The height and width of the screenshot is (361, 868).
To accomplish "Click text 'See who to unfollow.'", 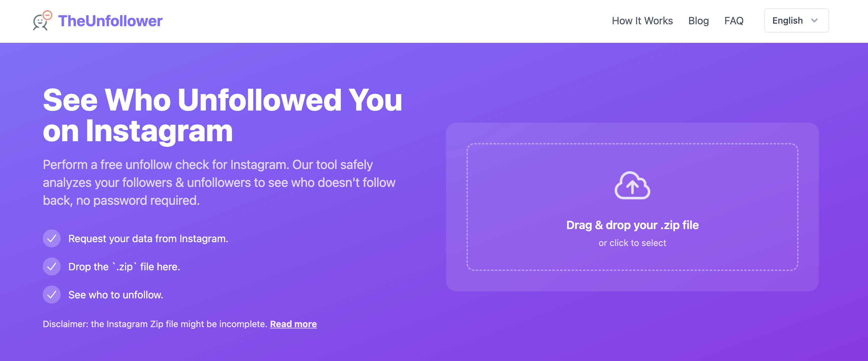I will [x=116, y=295].
